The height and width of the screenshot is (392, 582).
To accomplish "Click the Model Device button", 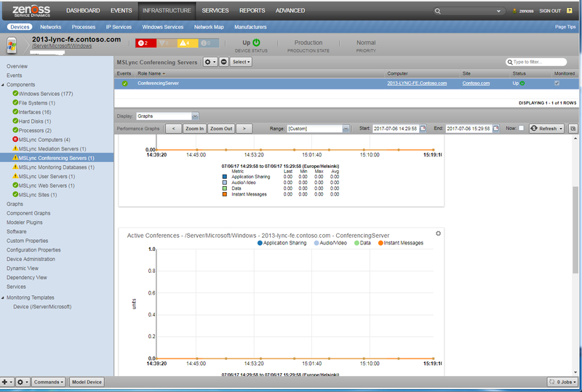I will (87, 382).
